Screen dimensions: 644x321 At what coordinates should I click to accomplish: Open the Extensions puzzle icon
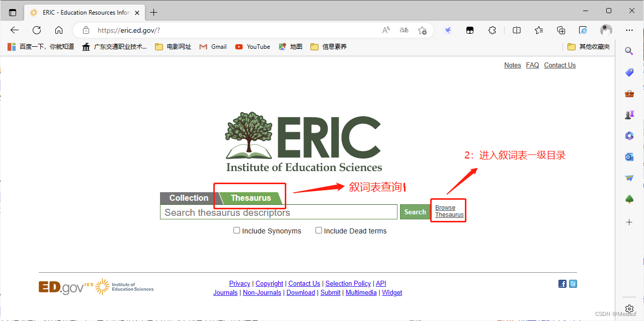493,30
